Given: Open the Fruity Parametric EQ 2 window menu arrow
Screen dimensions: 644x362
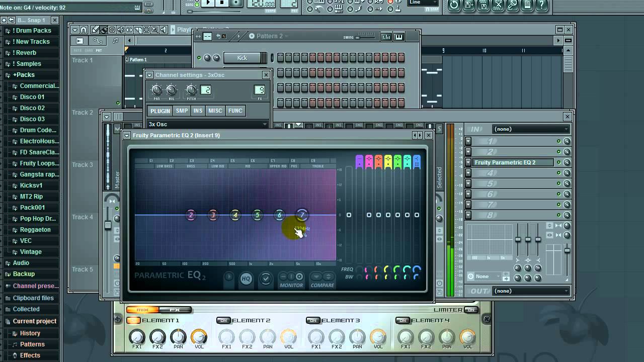Looking at the screenshot, I should click(x=127, y=135).
